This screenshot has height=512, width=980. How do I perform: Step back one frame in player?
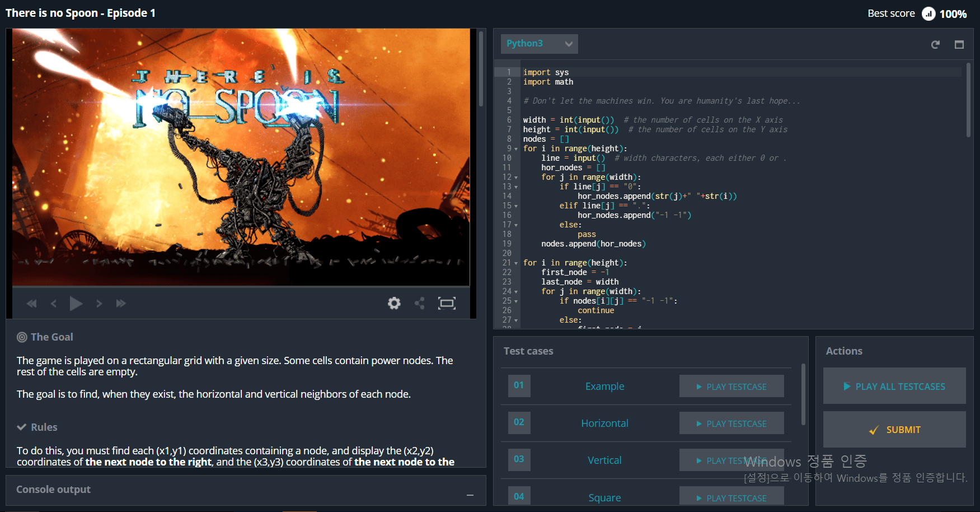click(x=54, y=304)
